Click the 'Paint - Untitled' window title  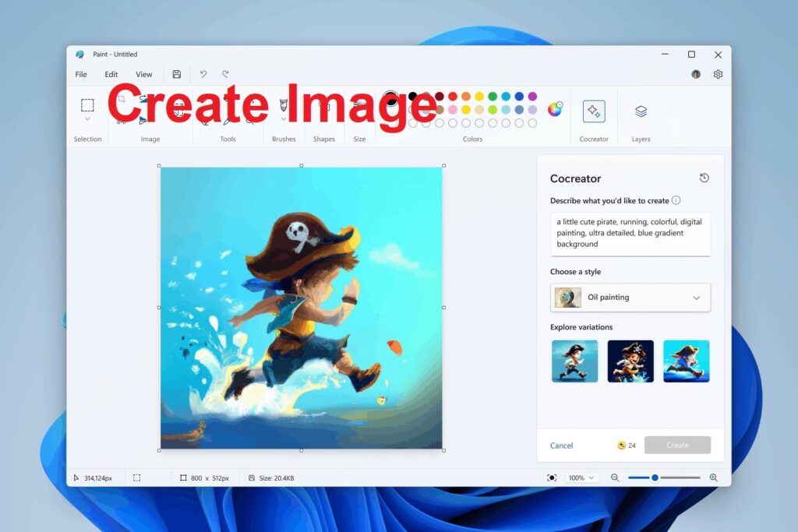[115, 55]
